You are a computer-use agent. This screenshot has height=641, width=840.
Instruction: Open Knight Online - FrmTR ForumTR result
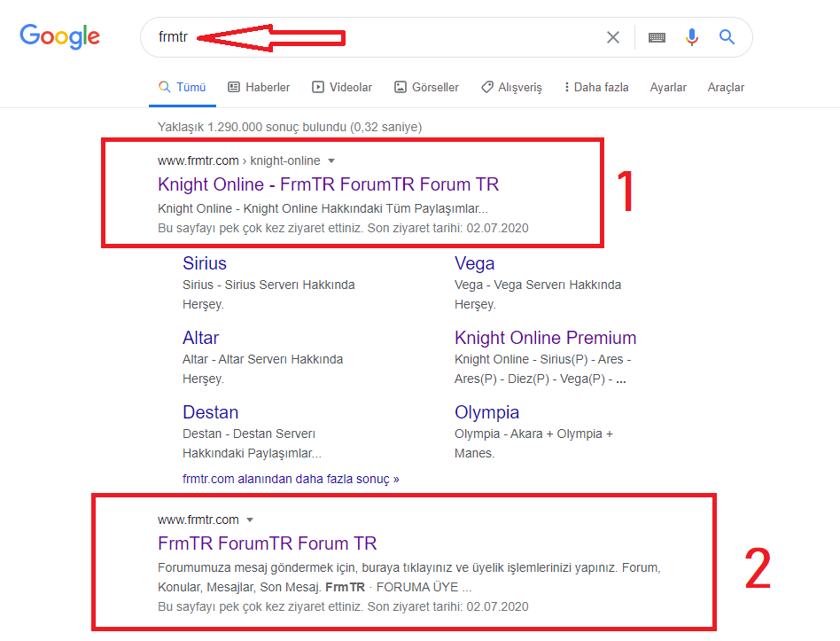tap(328, 184)
